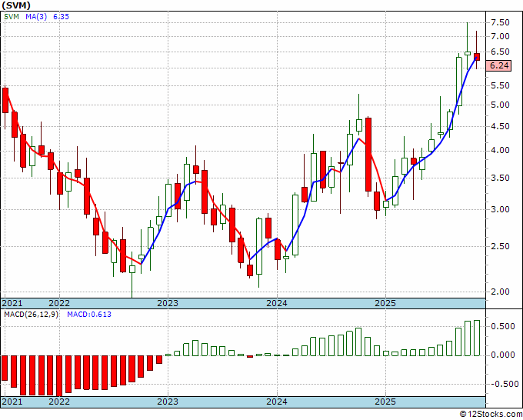Click 2021 on the MACD timeline
Screen dimensions: 523x420
[12, 402]
